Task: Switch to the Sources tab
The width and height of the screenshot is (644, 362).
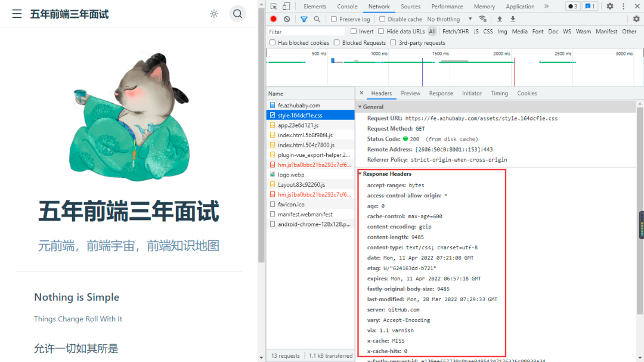Action: tap(411, 6)
